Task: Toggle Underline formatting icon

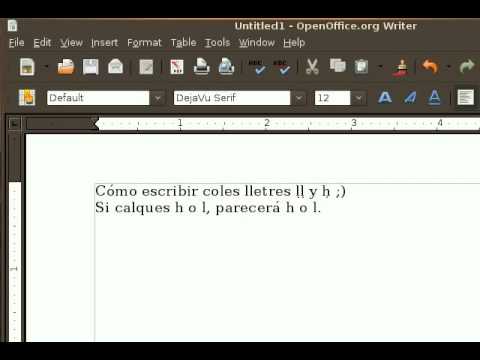Action: pyautogui.click(x=434, y=98)
